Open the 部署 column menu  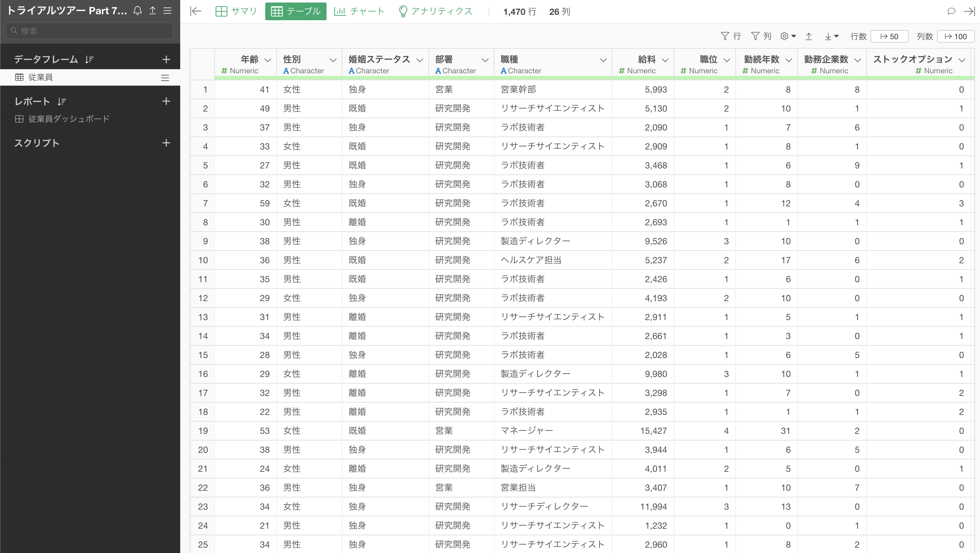[x=486, y=60]
